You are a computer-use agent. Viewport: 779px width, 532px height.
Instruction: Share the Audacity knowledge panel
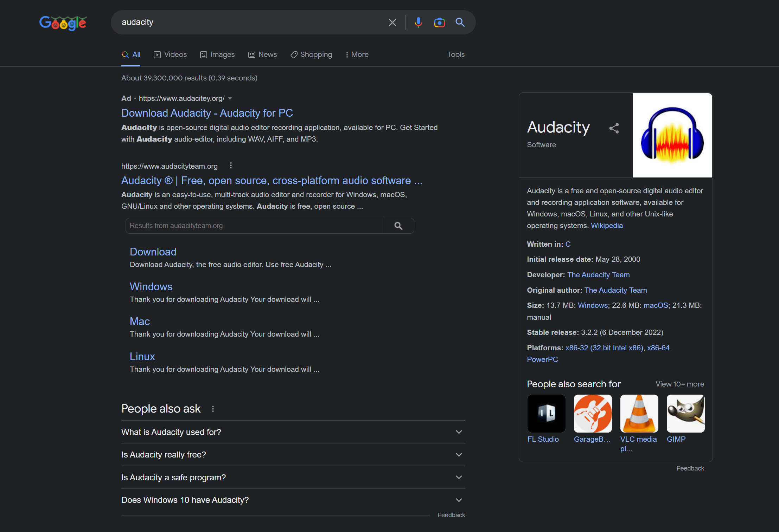point(614,128)
